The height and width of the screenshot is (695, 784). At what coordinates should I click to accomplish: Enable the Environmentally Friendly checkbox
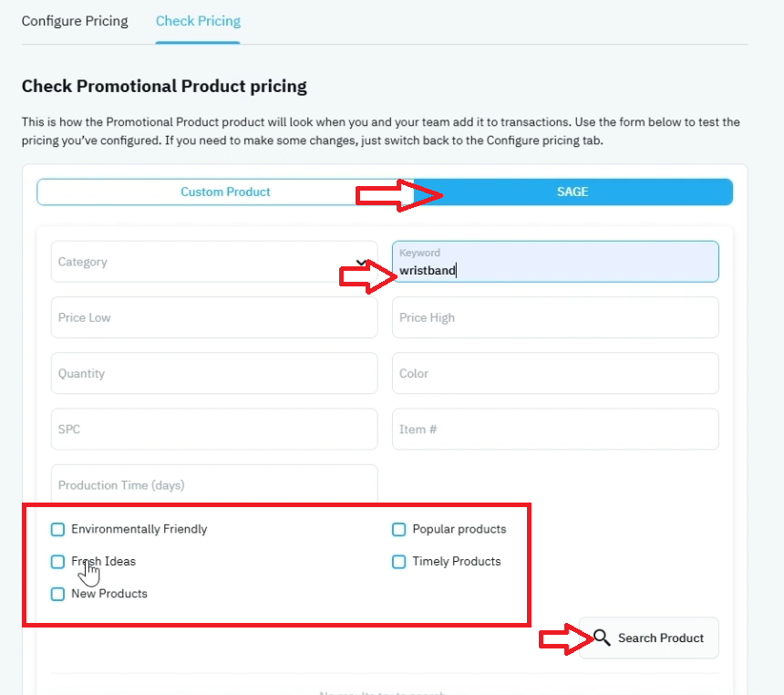click(x=57, y=529)
